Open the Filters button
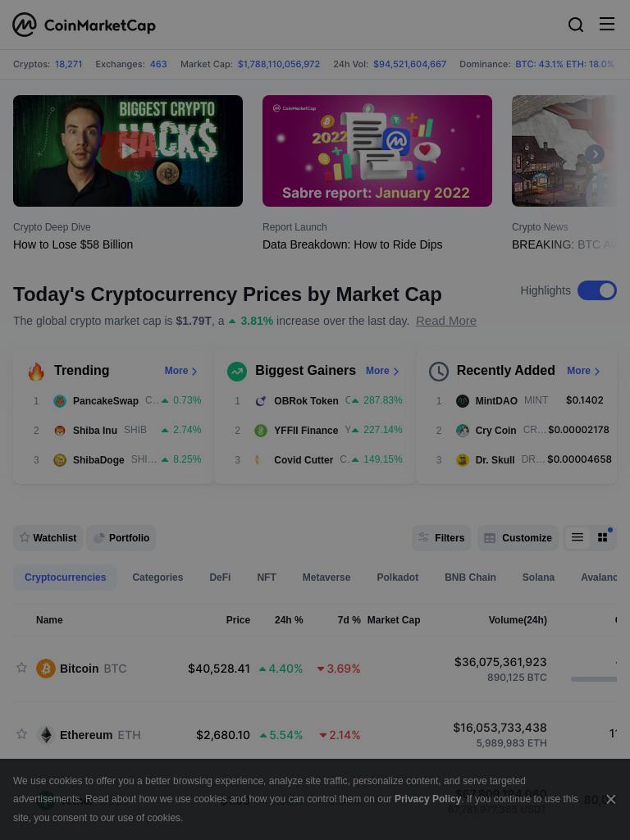This screenshot has width=630, height=840. pos(441,538)
